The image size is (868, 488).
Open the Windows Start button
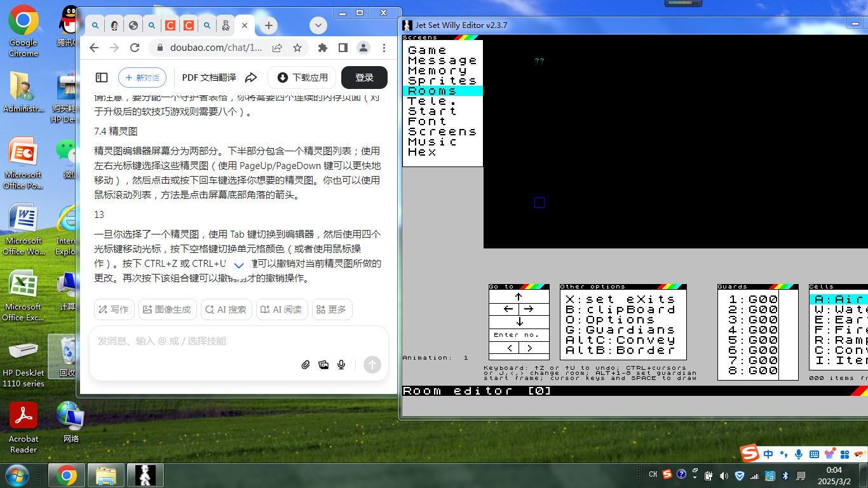17,475
